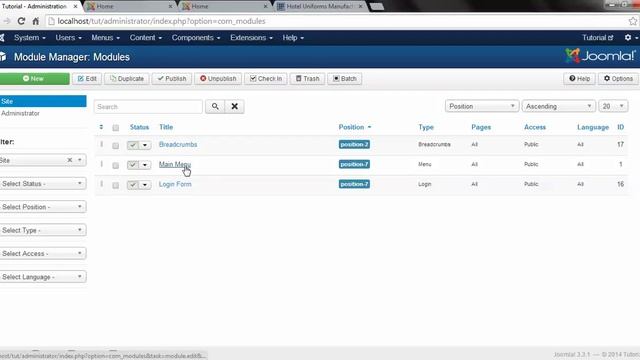Open the Select Type filter dropdown
Viewport: 640px width, 360px height.
43,230
